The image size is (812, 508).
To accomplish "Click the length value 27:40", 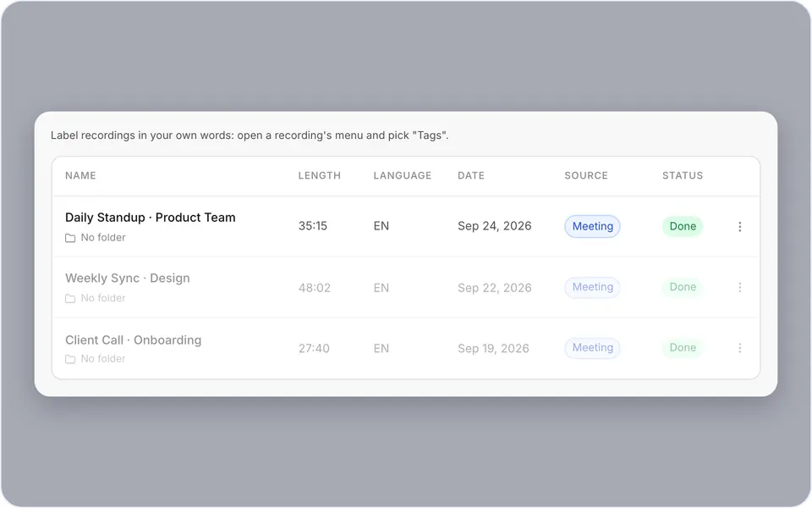I will (314, 348).
